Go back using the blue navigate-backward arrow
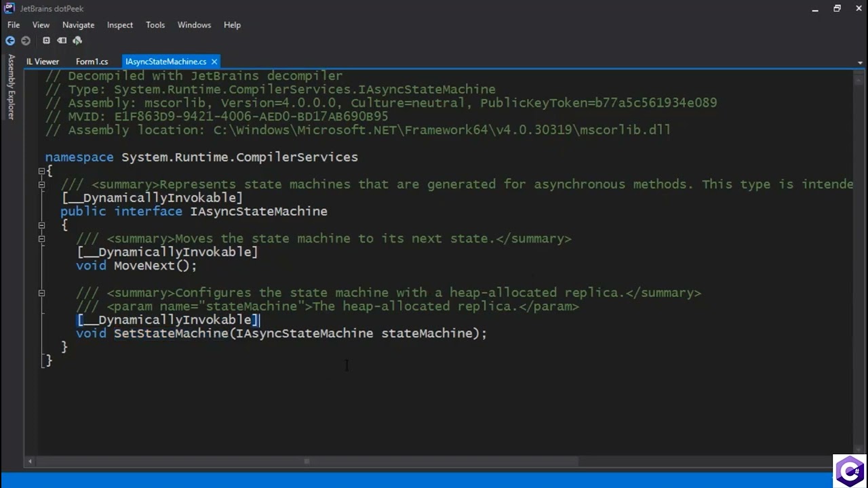 (10, 41)
